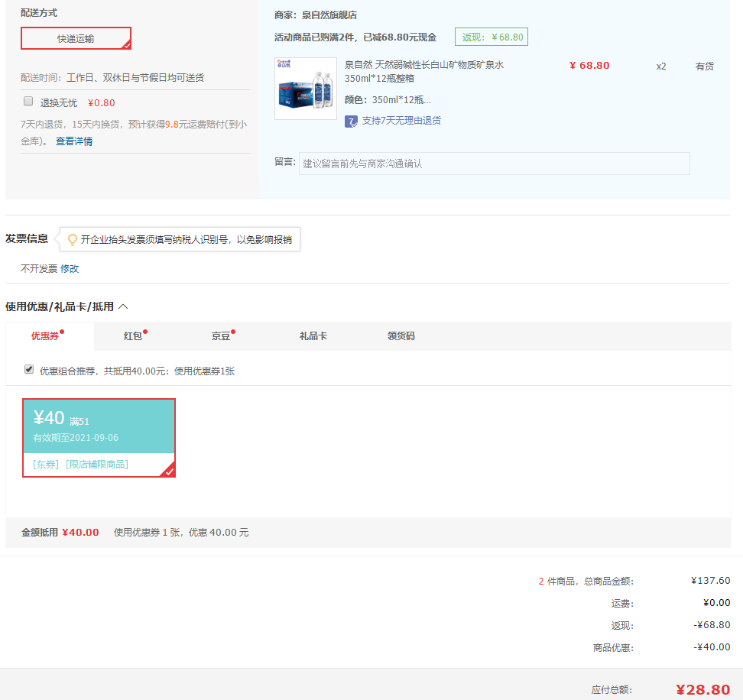Click the 金额抵用 ¥40.00 value
Viewport: 743px width, 700px height.
[80, 533]
